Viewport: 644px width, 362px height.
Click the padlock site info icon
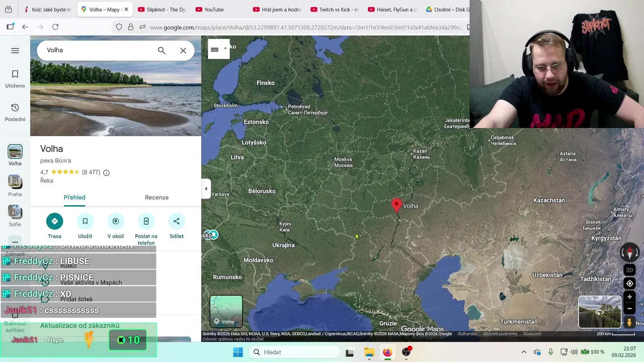tap(131, 27)
